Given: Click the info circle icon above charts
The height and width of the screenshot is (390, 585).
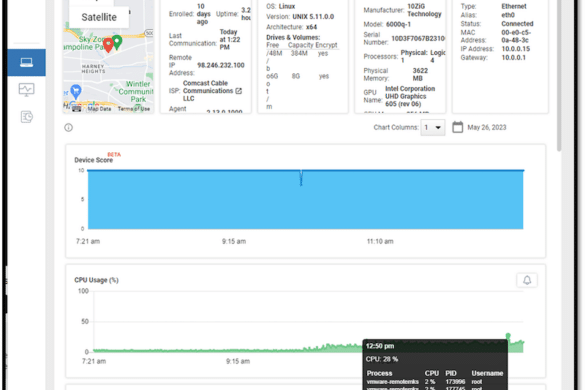Looking at the screenshot, I should [68, 128].
